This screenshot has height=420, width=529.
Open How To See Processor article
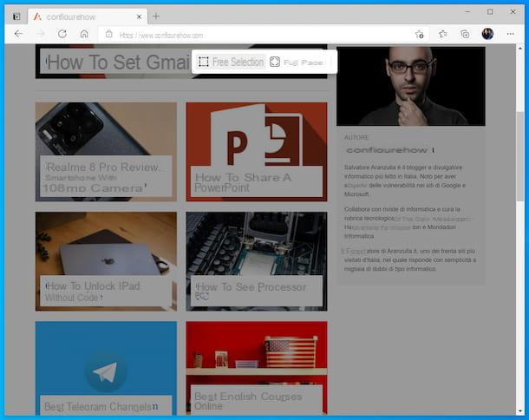point(257,291)
